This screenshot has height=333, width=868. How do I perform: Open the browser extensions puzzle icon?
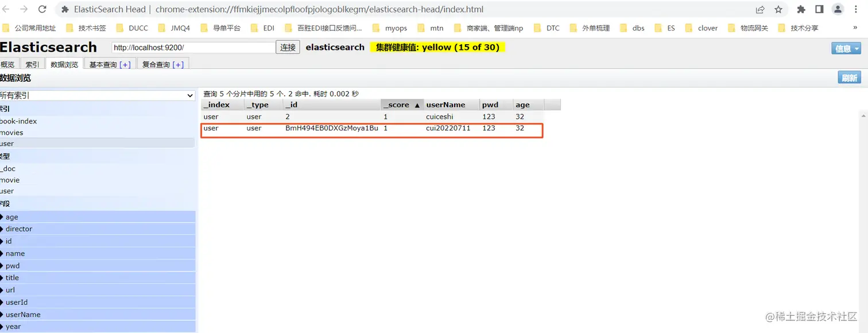click(801, 9)
